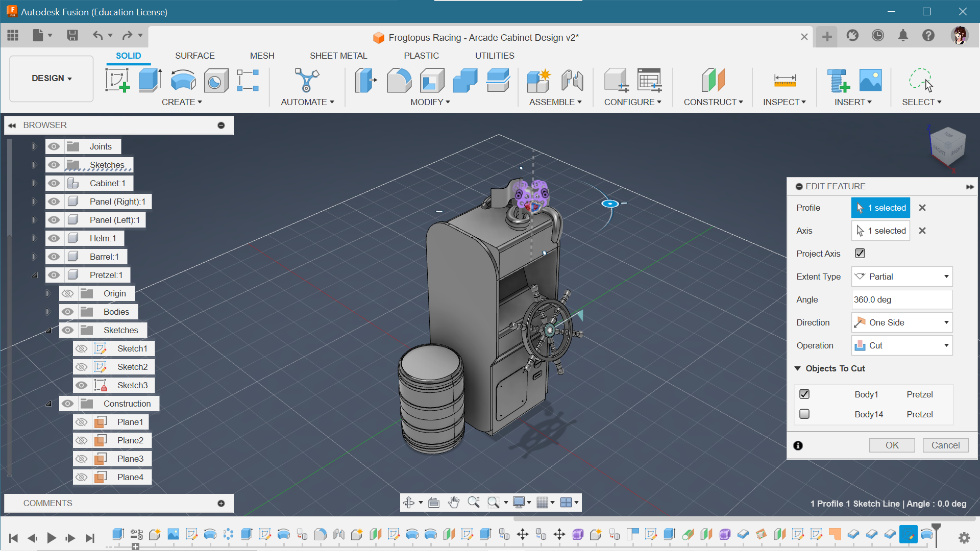Click the Measure tool in INSPECT
Image resolution: width=980 pixels, height=551 pixels.
pos(784,80)
